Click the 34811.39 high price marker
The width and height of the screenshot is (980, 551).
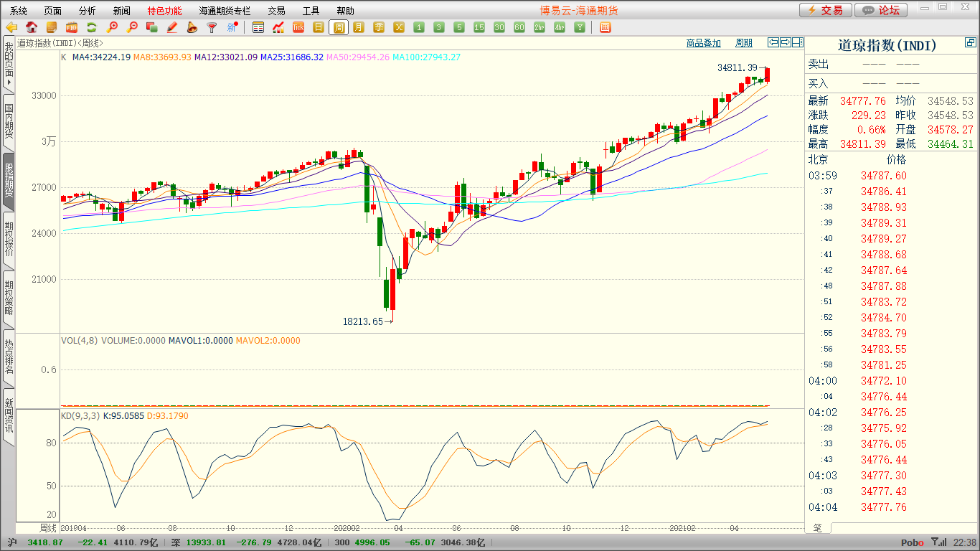[x=738, y=67]
